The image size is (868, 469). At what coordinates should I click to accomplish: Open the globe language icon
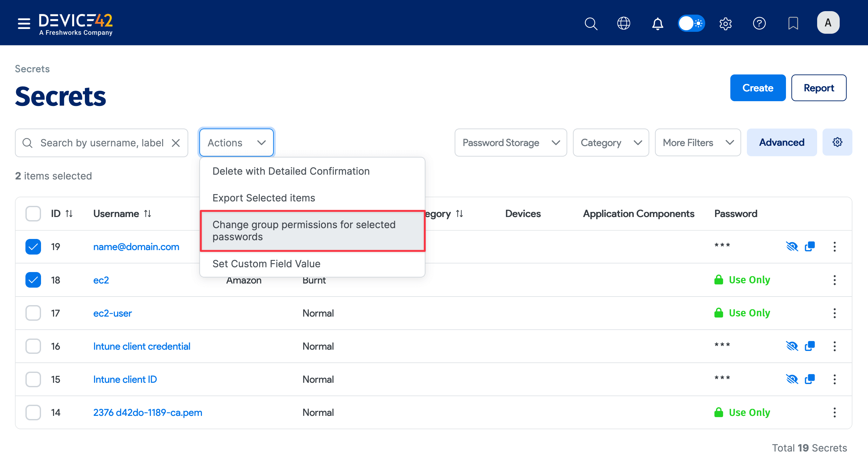[623, 23]
